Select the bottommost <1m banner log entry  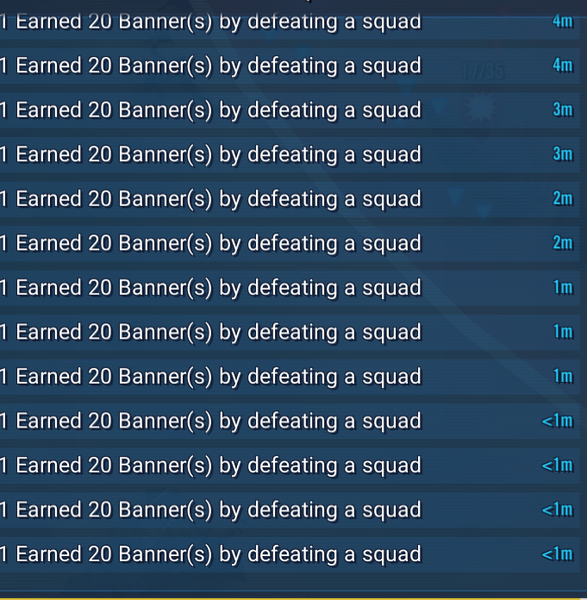click(290, 554)
